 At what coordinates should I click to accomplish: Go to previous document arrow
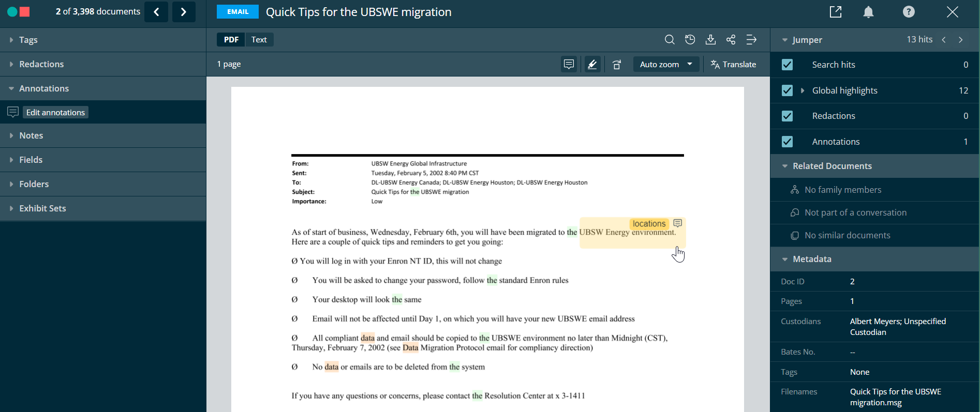pyautogui.click(x=156, y=12)
